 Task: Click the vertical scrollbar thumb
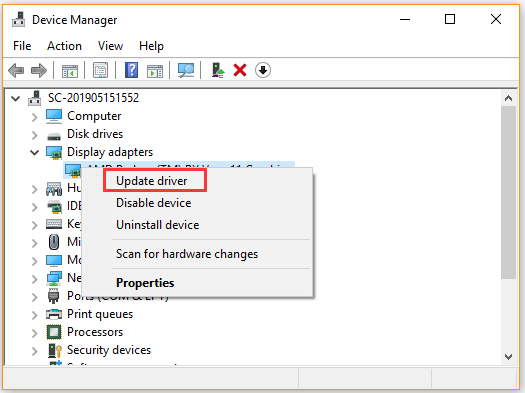508,192
